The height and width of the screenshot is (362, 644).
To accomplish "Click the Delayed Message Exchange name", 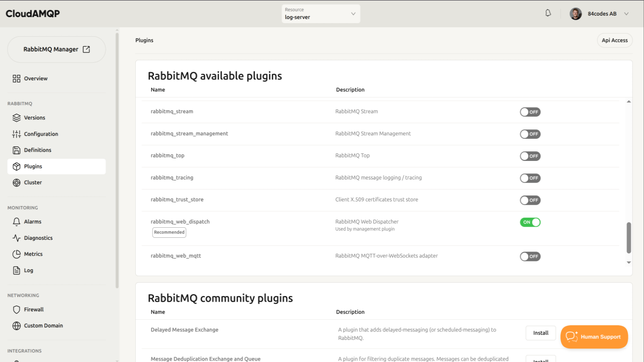I will click(x=185, y=330).
